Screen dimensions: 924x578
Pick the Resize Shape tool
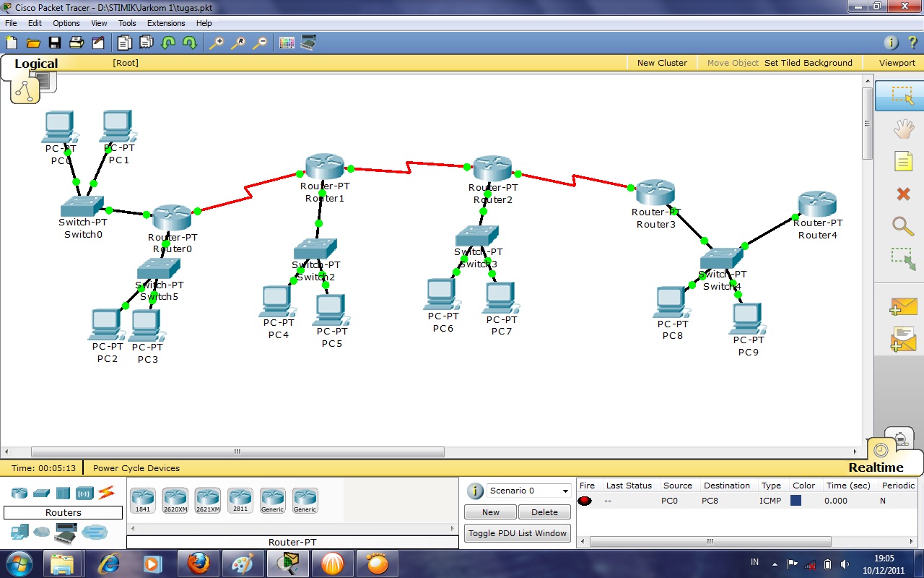pos(904,259)
